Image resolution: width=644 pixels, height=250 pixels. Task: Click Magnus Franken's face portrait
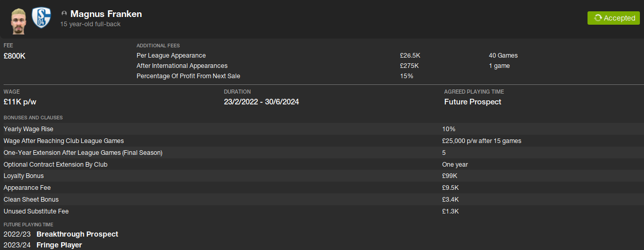pos(18,20)
